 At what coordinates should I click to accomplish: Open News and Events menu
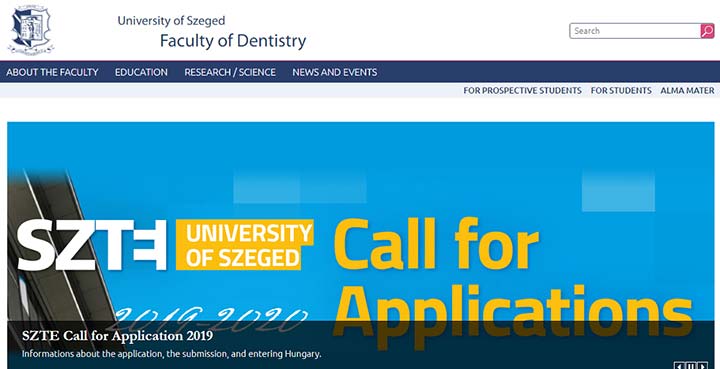pyautogui.click(x=335, y=72)
